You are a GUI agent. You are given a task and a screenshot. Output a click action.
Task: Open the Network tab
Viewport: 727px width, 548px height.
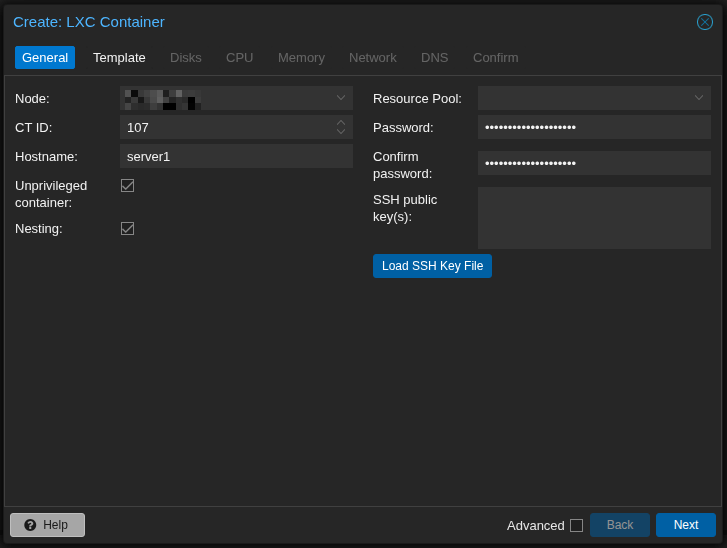373,57
